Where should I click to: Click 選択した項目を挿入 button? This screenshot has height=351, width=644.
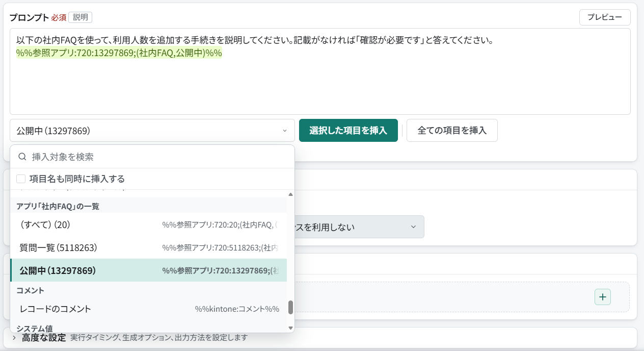pyautogui.click(x=348, y=131)
